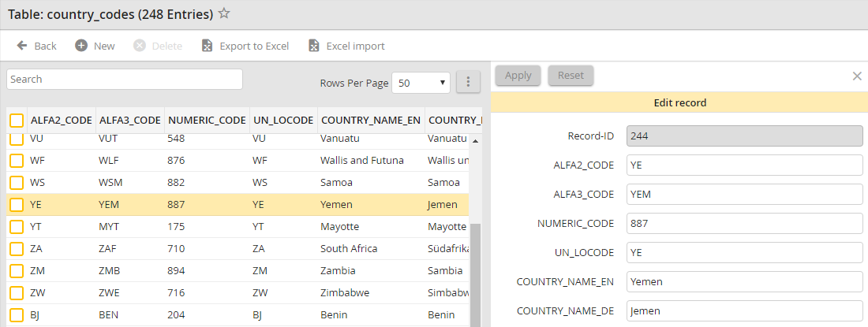This screenshot has width=868, height=327.
Task: Check the ZW row checkbox
Action: 17,293
